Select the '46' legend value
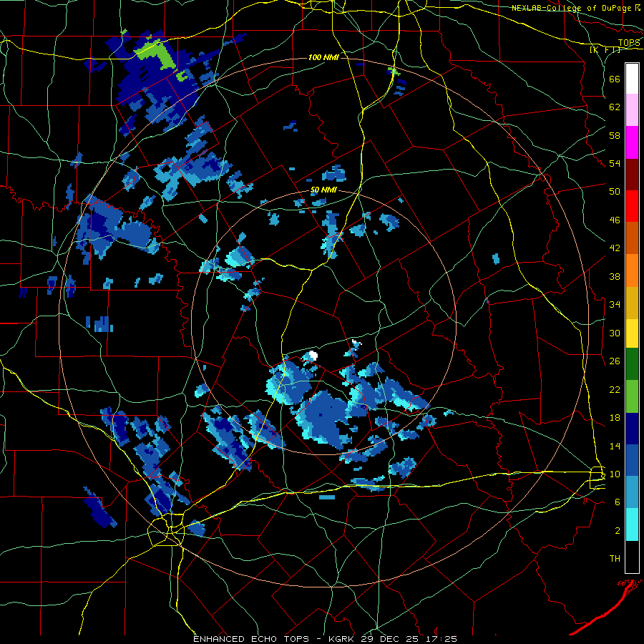The height and width of the screenshot is (644, 644). 615,220
